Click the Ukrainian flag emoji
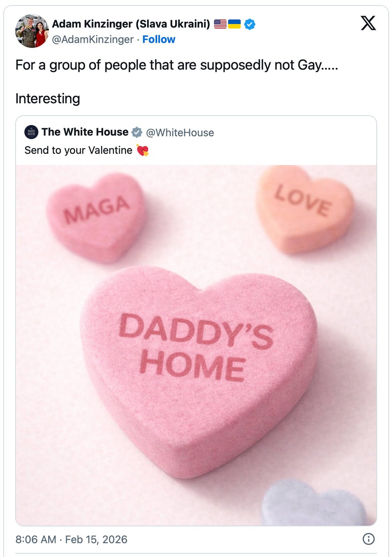Screen dimensions: 392x557 tap(234, 24)
